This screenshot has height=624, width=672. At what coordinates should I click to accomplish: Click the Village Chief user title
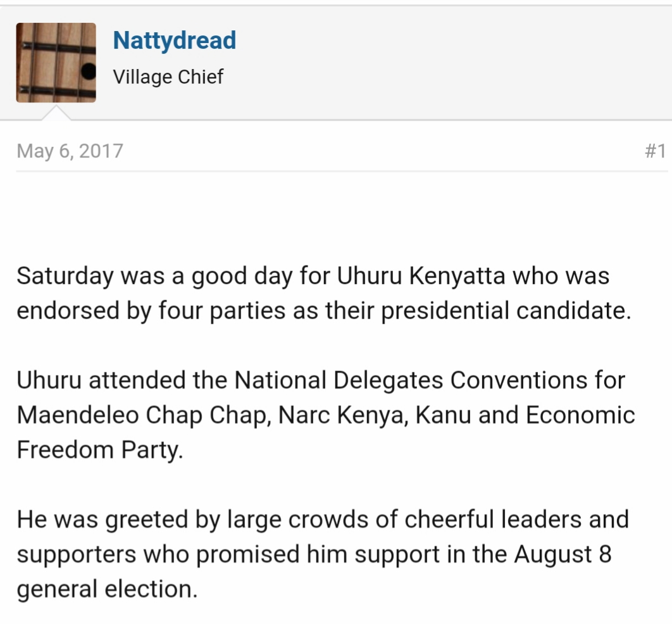pyautogui.click(x=168, y=77)
